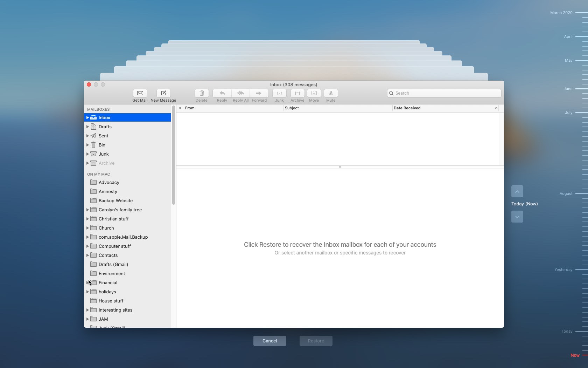Click the House stuff folder icon
The image size is (588, 368).
point(93,301)
